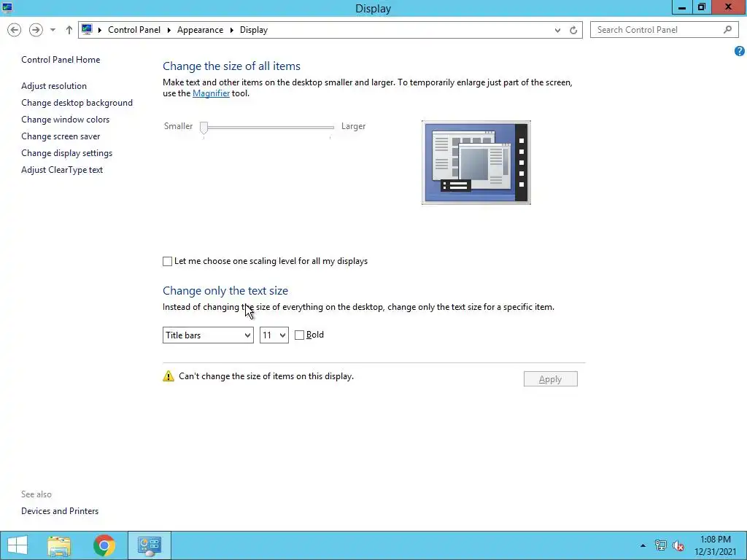The image size is (747, 560).
Task: Open Change window colors
Action: [x=65, y=119]
